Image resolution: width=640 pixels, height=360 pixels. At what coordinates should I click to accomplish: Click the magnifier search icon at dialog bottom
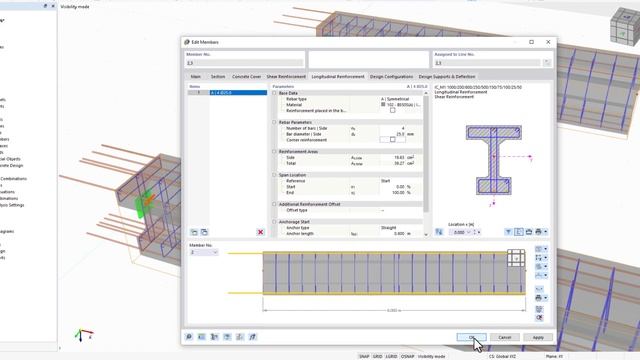(x=189, y=337)
